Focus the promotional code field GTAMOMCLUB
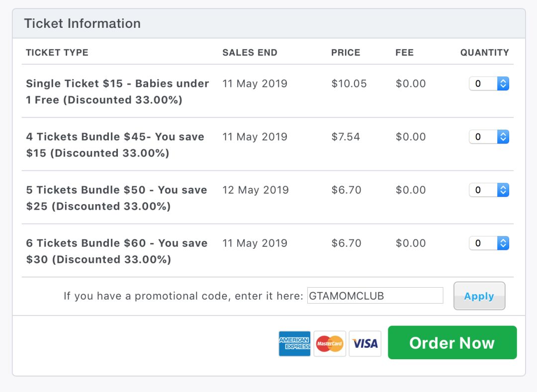This screenshot has width=537, height=392. click(375, 296)
